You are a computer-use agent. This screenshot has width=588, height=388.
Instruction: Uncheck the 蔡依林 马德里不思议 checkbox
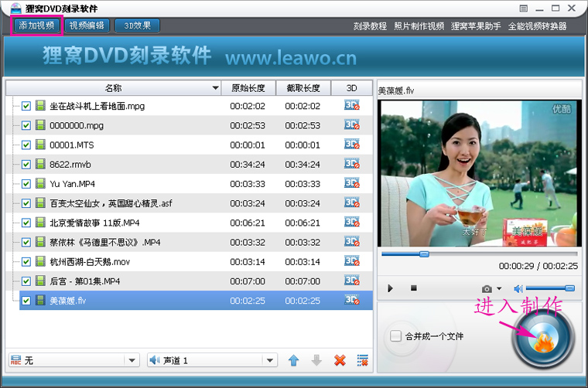click(x=26, y=243)
